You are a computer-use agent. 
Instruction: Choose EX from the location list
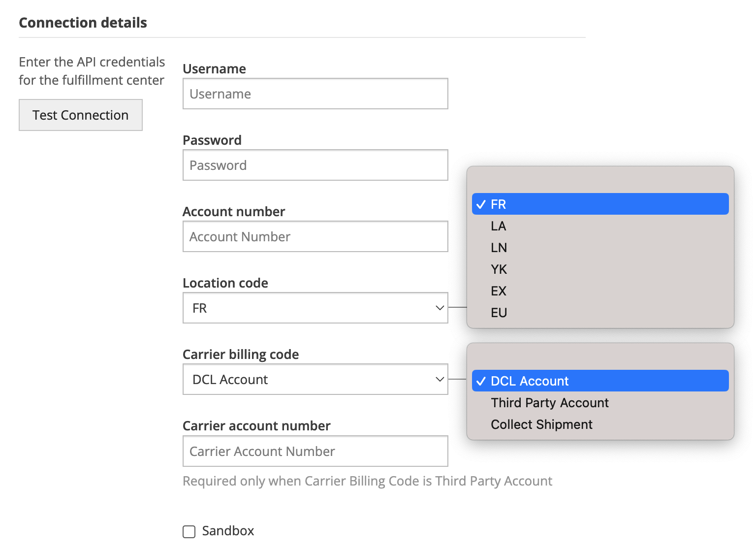(x=499, y=291)
